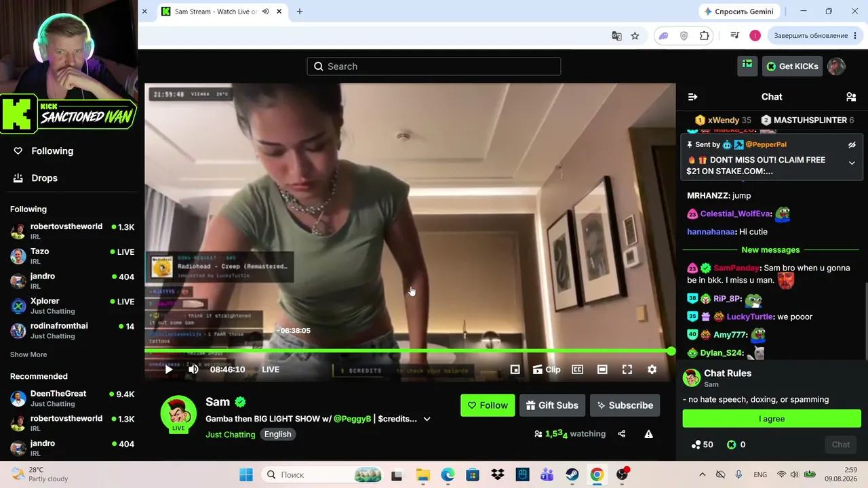Jump to New messages in chat
Viewport: 868px width, 488px height.
770,250
